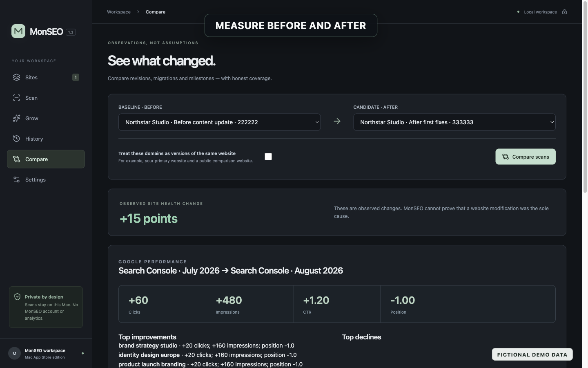The image size is (588, 368).
Task: Click the History clock icon in sidebar
Action: [x=16, y=139]
